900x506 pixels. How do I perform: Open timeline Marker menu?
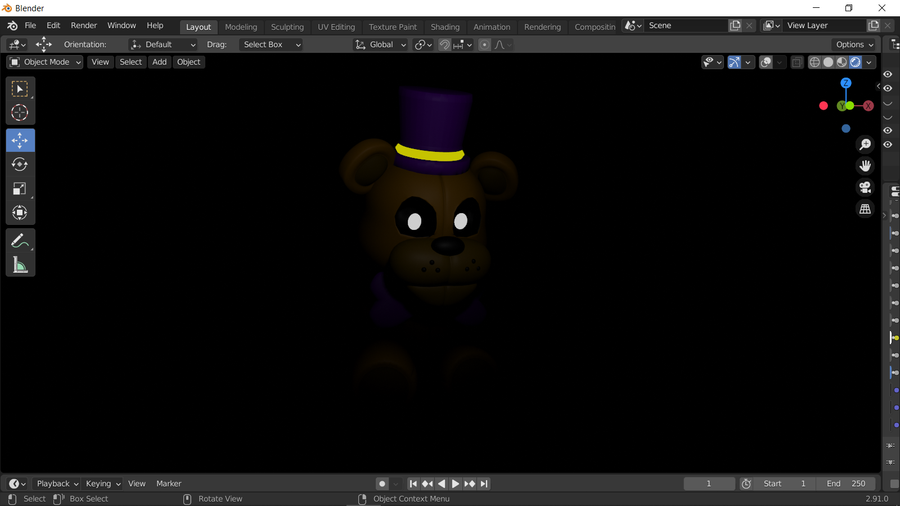[x=169, y=484]
